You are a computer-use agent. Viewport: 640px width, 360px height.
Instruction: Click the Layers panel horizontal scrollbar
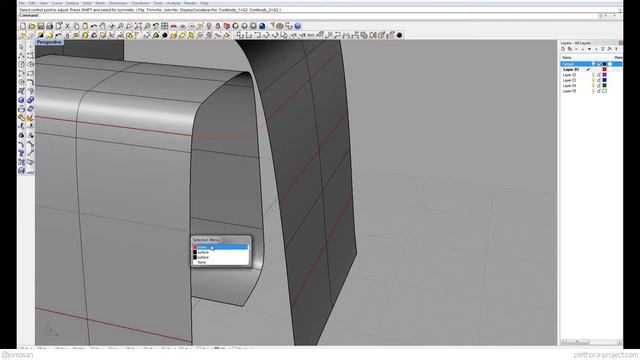(x=591, y=342)
